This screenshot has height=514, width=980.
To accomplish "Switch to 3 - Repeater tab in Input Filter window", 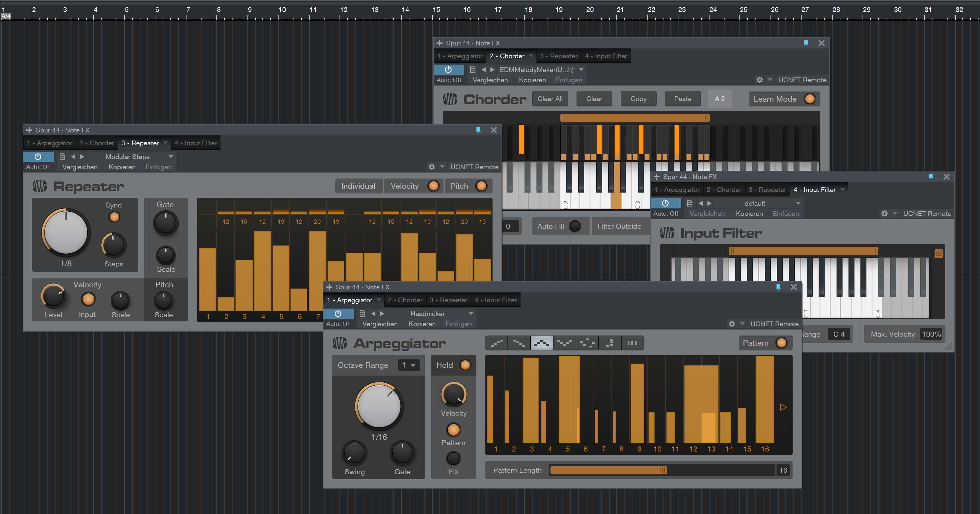I will [767, 190].
